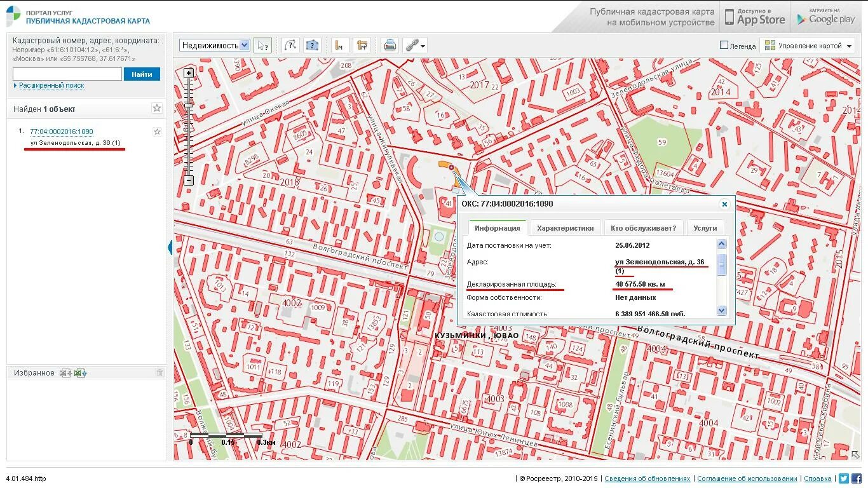Open the print map tool
The height and width of the screenshot is (488, 868).
pyautogui.click(x=390, y=45)
